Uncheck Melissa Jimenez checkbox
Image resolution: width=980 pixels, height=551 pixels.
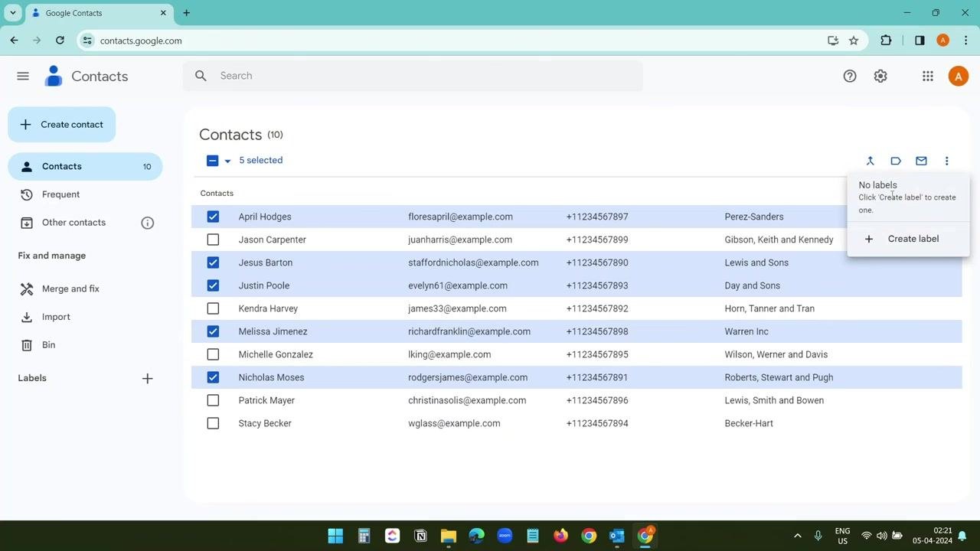213,331
